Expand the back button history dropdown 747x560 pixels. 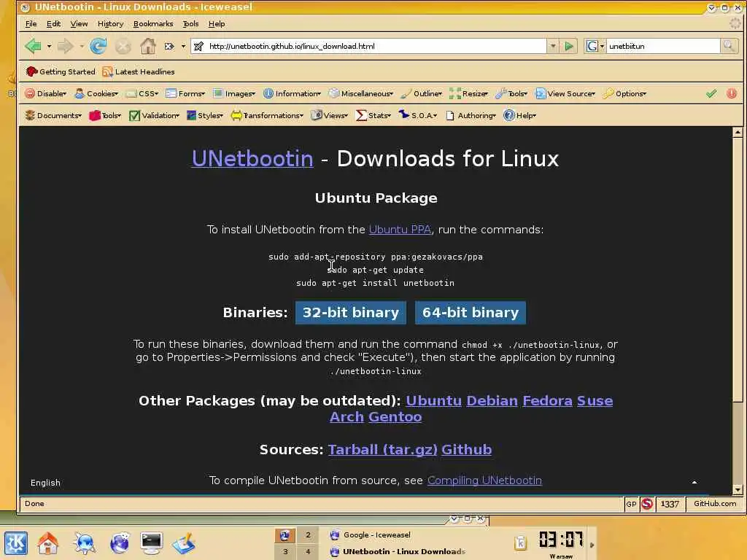pyautogui.click(x=49, y=47)
